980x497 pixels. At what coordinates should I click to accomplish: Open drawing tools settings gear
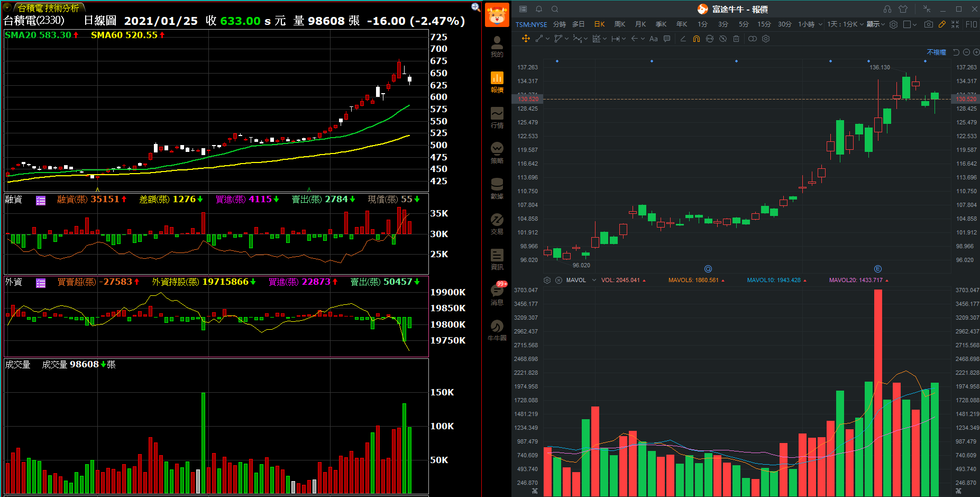766,39
